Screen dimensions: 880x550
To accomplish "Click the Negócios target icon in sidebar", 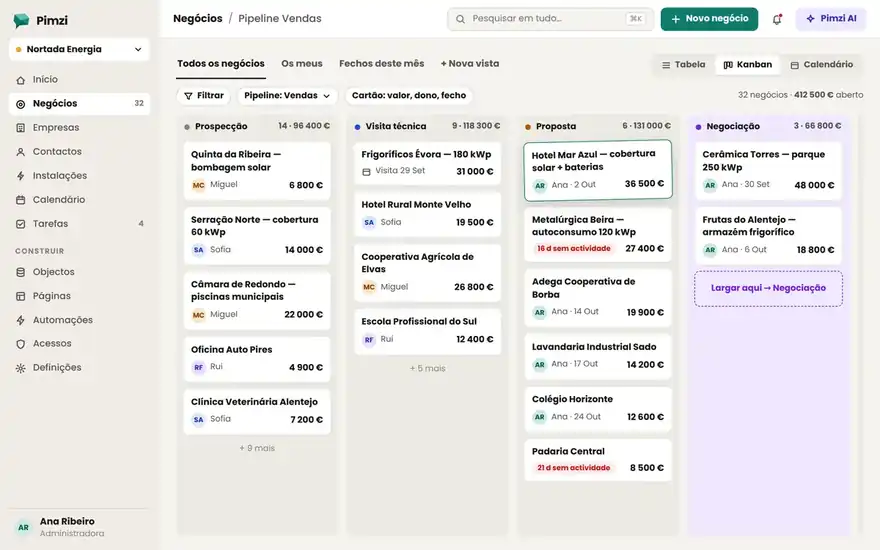I will click(x=21, y=104).
